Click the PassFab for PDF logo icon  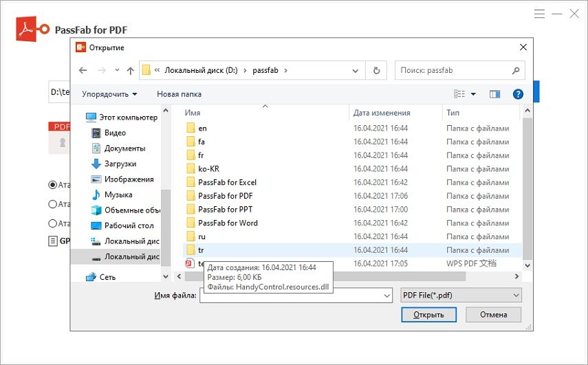(32, 28)
